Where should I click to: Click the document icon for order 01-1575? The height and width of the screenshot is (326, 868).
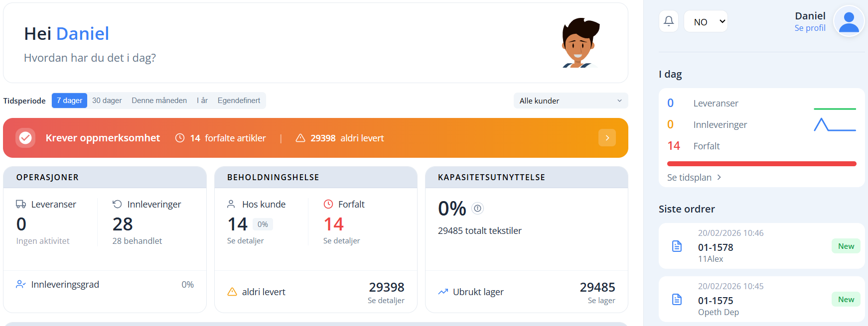coord(677,299)
